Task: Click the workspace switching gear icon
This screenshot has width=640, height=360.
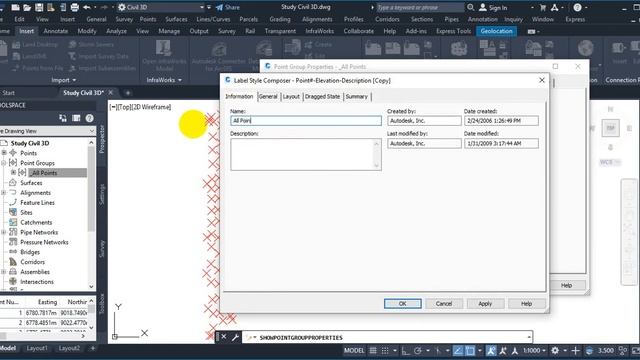Action: tap(555, 350)
